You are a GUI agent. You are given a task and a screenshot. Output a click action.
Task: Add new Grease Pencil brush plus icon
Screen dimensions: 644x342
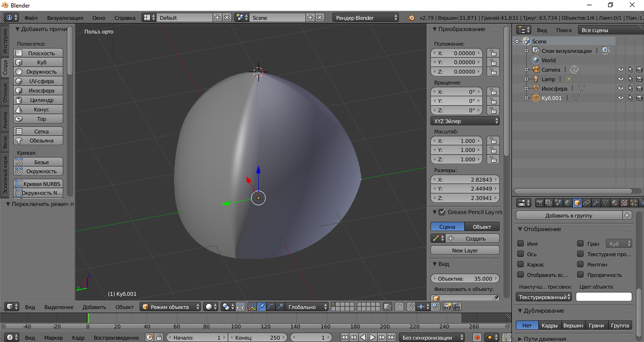[451, 238]
